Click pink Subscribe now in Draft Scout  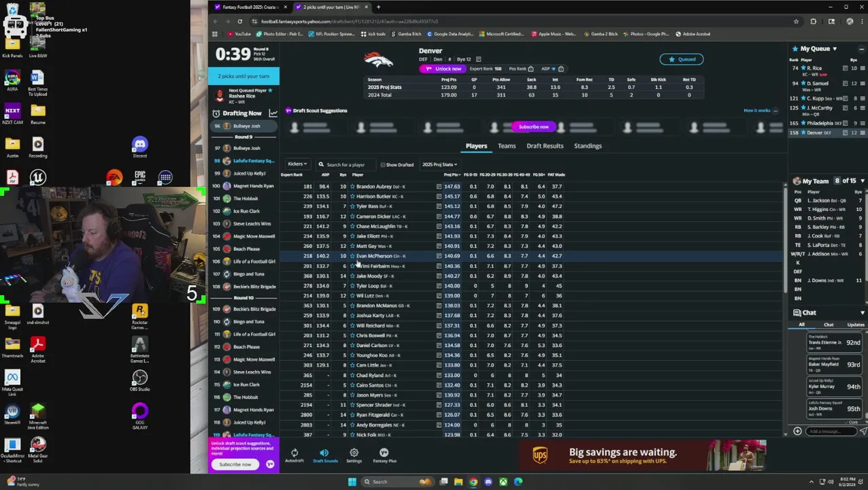pyautogui.click(x=534, y=127)
